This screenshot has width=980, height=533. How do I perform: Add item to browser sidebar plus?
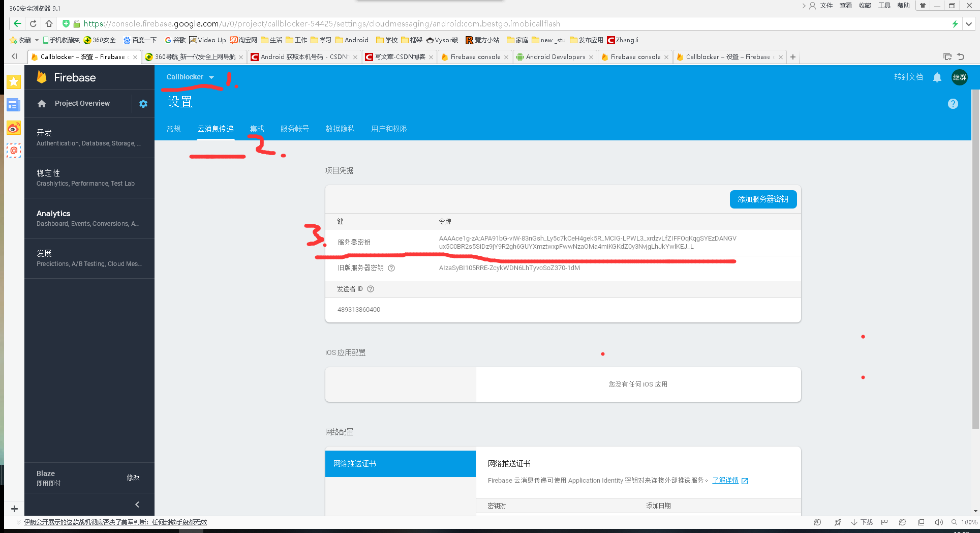point(14,509)
